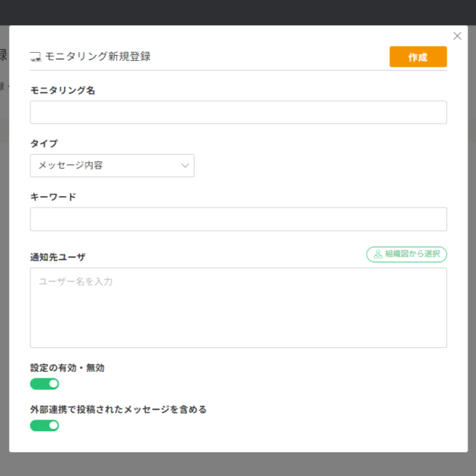476x476 pixels.
Task: Click the 通知先ユーザ label
Action: (58, 257)
